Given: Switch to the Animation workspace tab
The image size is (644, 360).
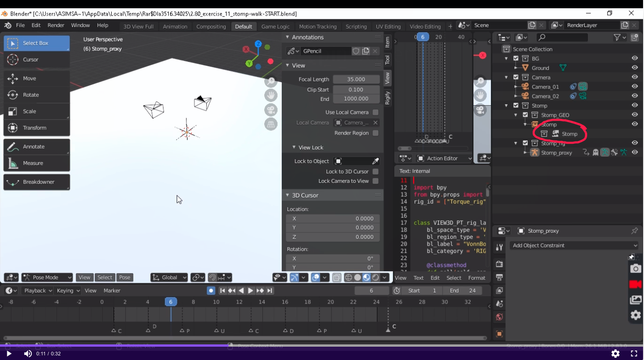Looking at the screenshot, I should coord(175,27).
